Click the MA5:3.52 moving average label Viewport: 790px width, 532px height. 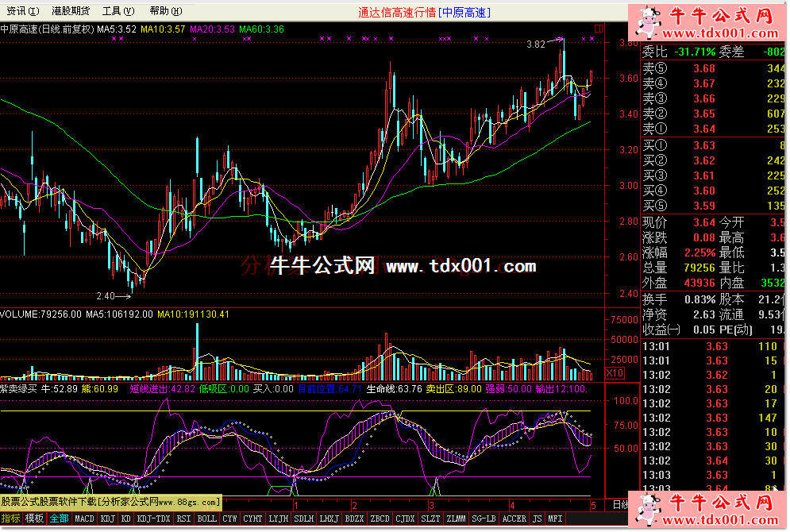click(117, 29)
